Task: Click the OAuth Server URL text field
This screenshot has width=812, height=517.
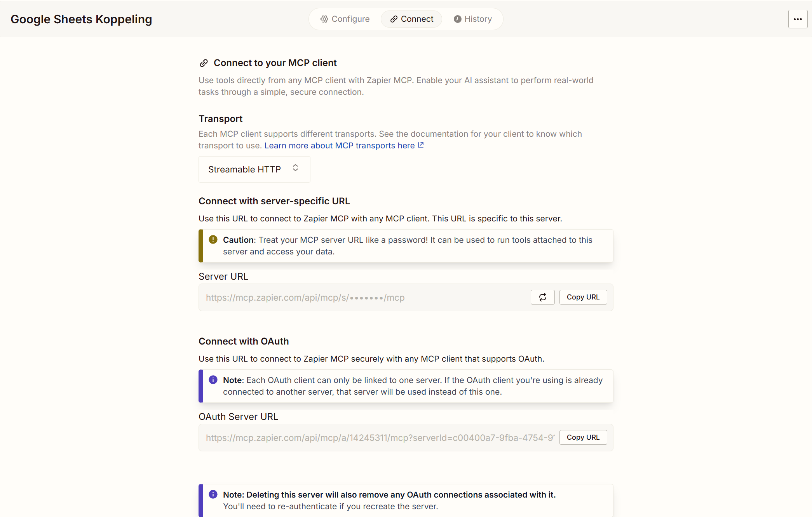Action: click(379, 438)
